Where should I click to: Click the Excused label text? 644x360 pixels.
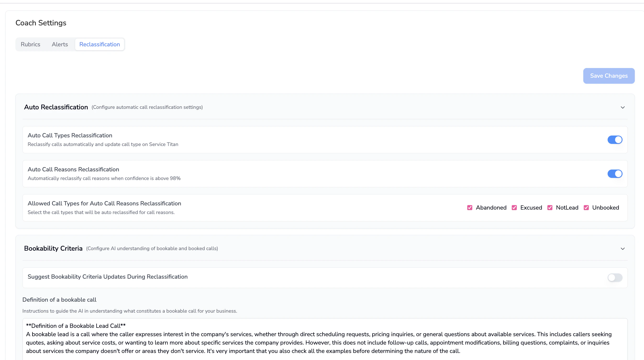(x=531, y=208)
